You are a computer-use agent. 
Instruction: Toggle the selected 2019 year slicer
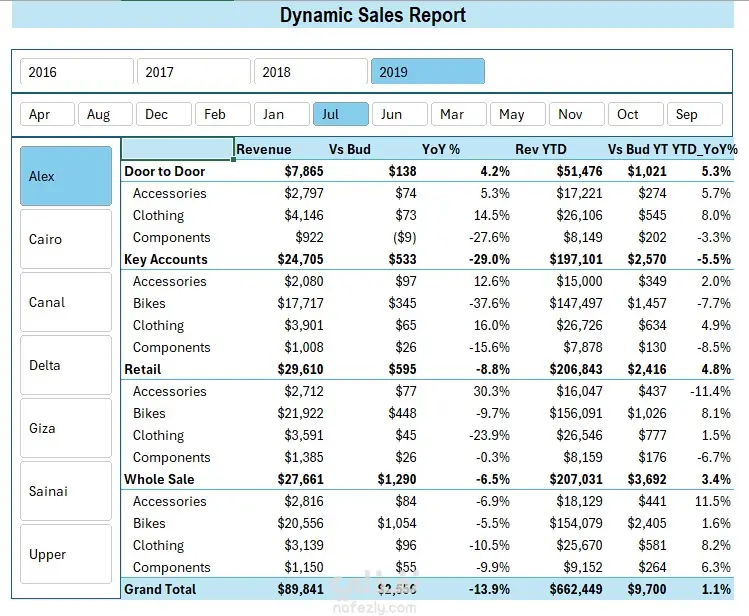pyautogui.click(x=428, y=72)
